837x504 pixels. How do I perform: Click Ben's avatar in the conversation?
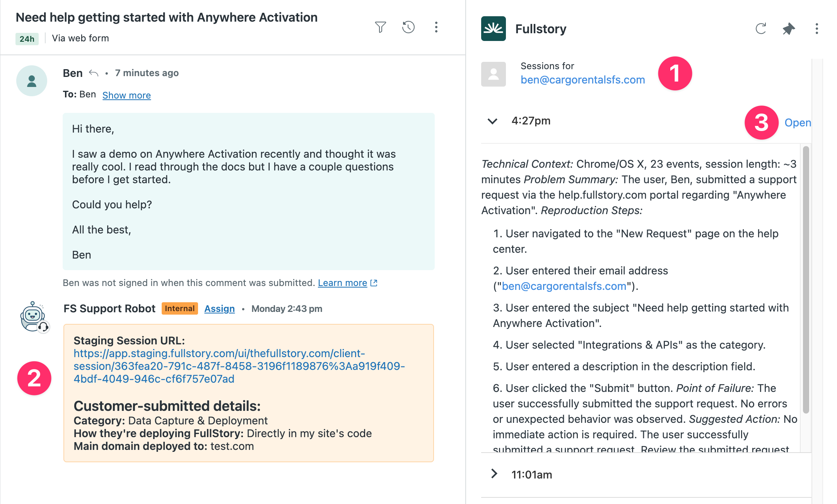(x=32, y=81)
